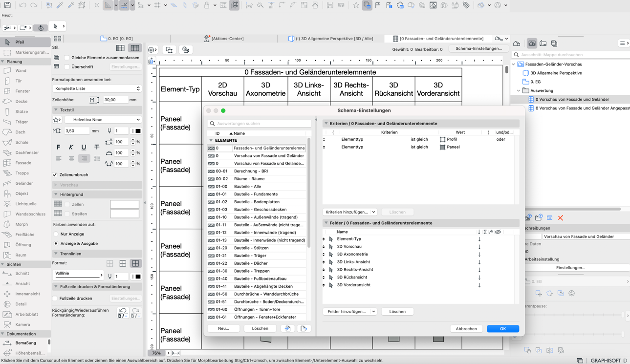
Task: Switch to 0. EG floor plan tab
Action: (x=116, y=39)
